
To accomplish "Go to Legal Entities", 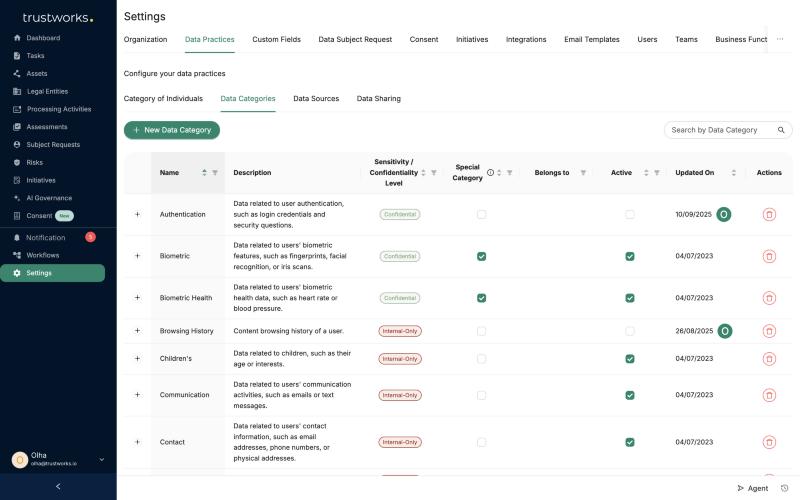I will coord(47,91).
